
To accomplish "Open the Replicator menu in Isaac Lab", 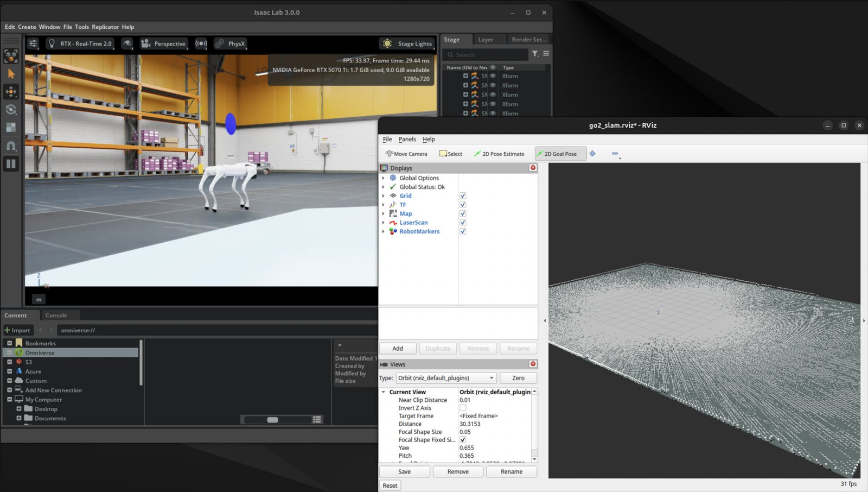I will click(x=105, y=27).
